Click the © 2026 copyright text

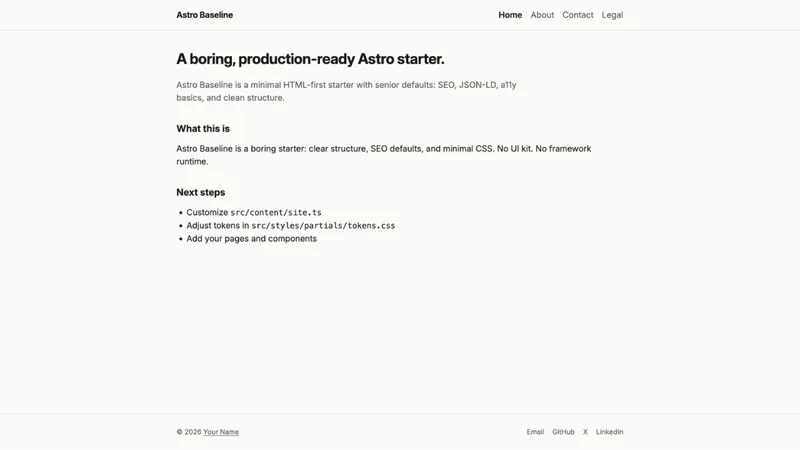click(x=188, y=432)
